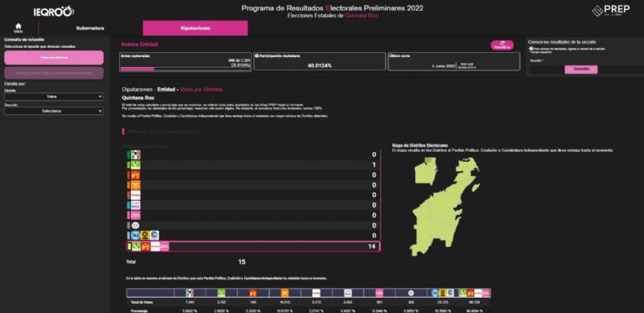644x313 pixels.
Task: Switch to the Gubernatura tab
Action: pos(90,29)
